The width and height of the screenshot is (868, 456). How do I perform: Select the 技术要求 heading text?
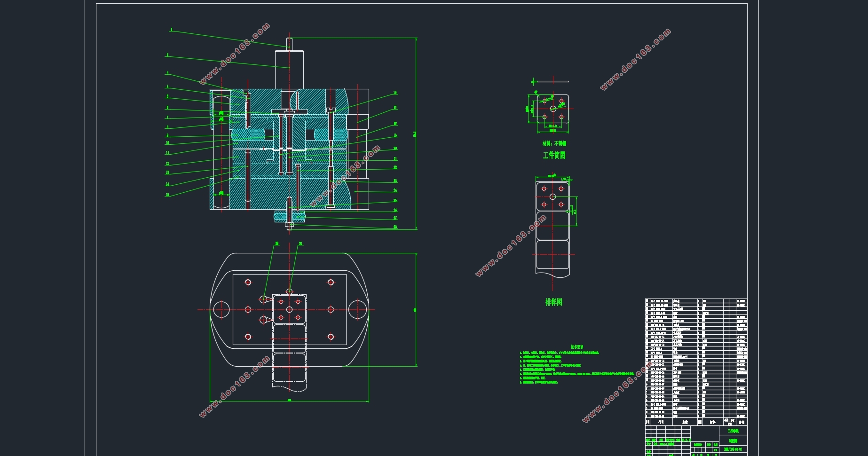pos(577,347)
